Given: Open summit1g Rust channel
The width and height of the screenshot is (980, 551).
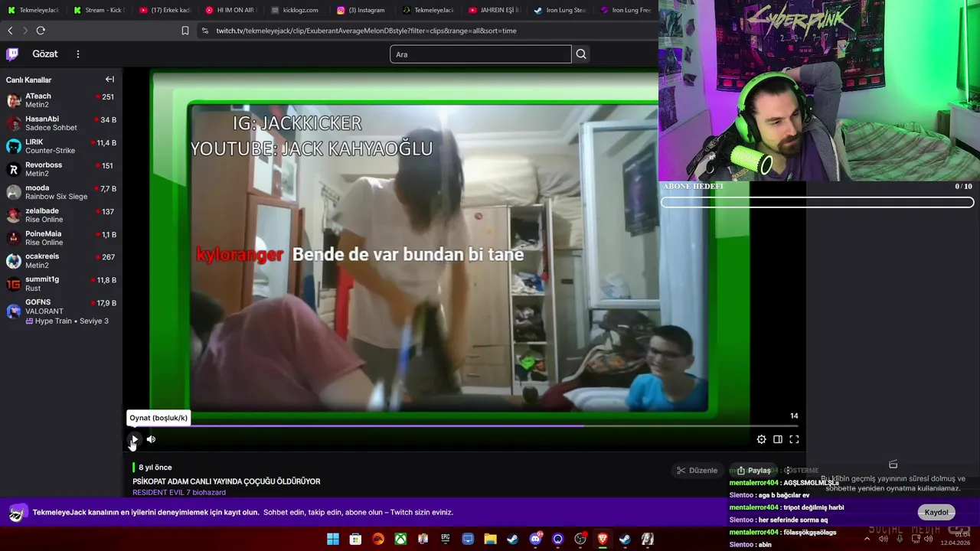Looking at the screenshot, I should 61,284.
